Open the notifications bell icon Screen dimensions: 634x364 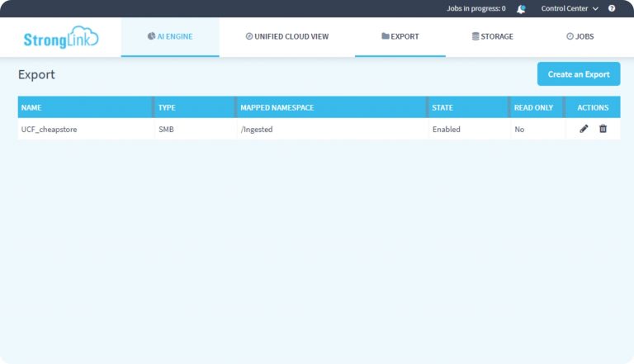click(521, 9)
